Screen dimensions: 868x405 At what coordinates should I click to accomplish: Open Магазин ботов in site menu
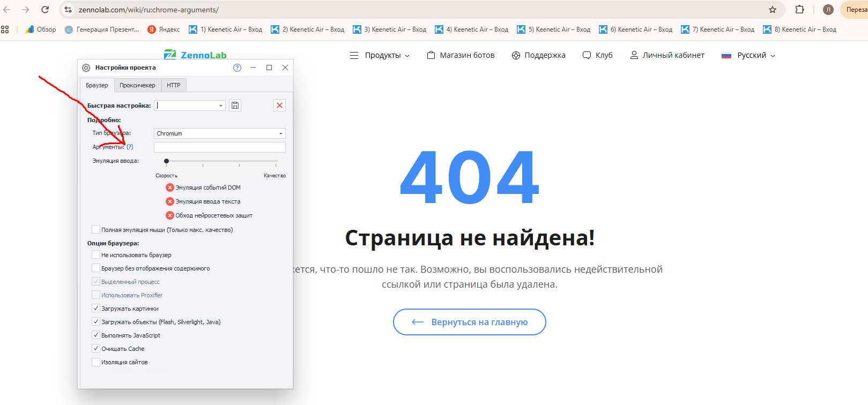461,55
